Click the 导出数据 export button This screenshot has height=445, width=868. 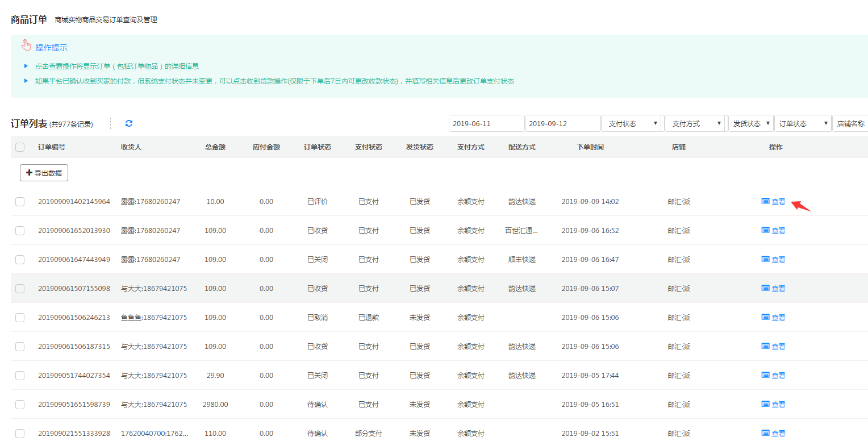[x=44, y=173]
